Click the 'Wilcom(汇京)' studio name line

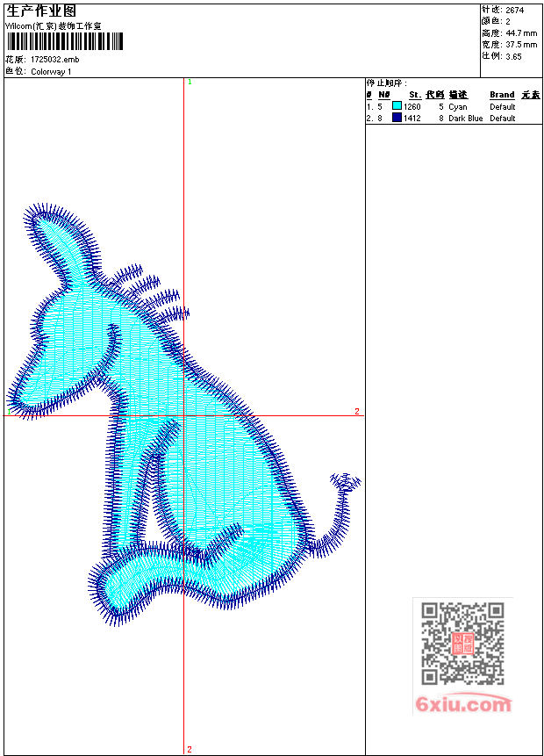pos(53,26)
